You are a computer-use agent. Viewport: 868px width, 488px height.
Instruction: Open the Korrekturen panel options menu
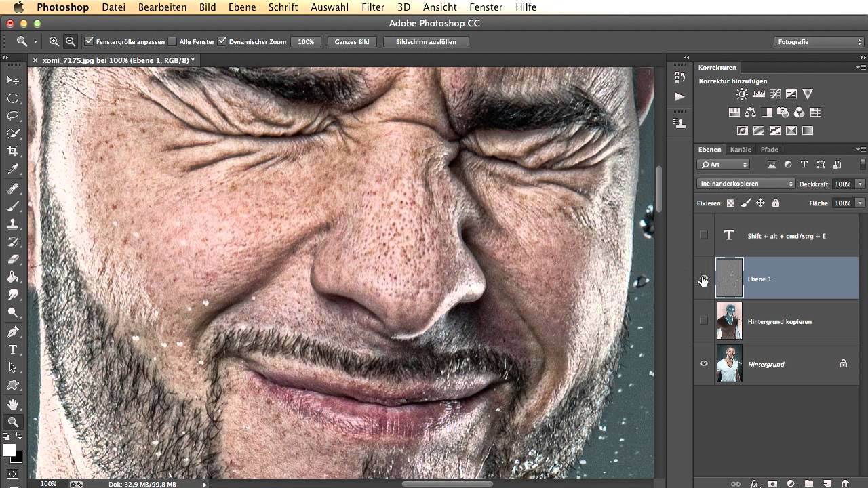[x=861, y=68]
